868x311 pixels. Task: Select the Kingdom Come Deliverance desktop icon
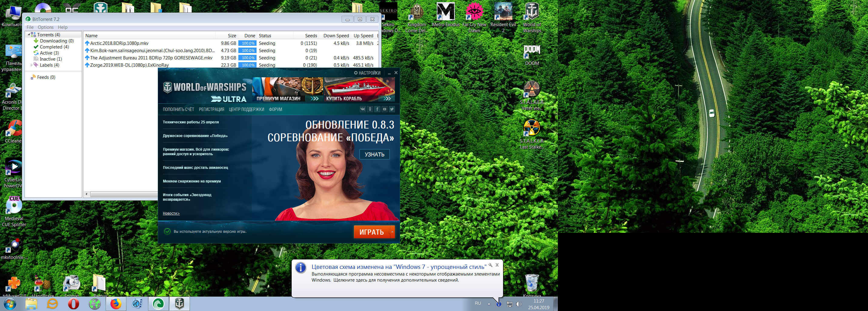coord(417,18)
